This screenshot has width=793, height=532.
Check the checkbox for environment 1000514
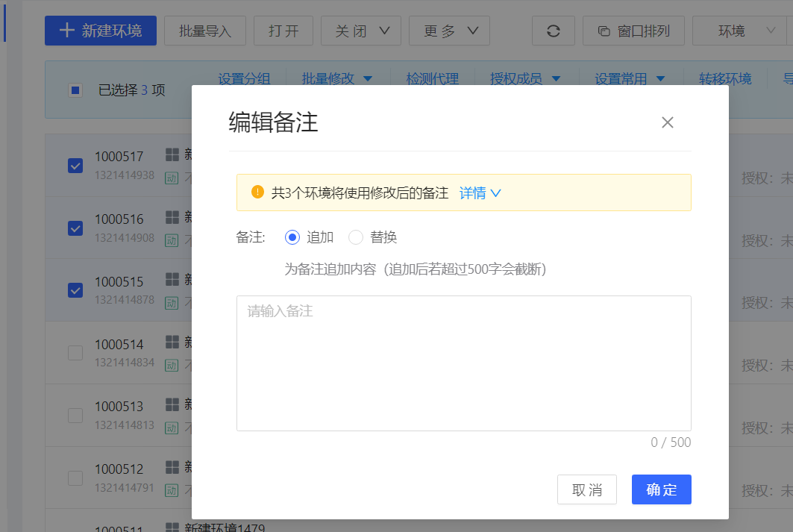(x=75, y=353)
